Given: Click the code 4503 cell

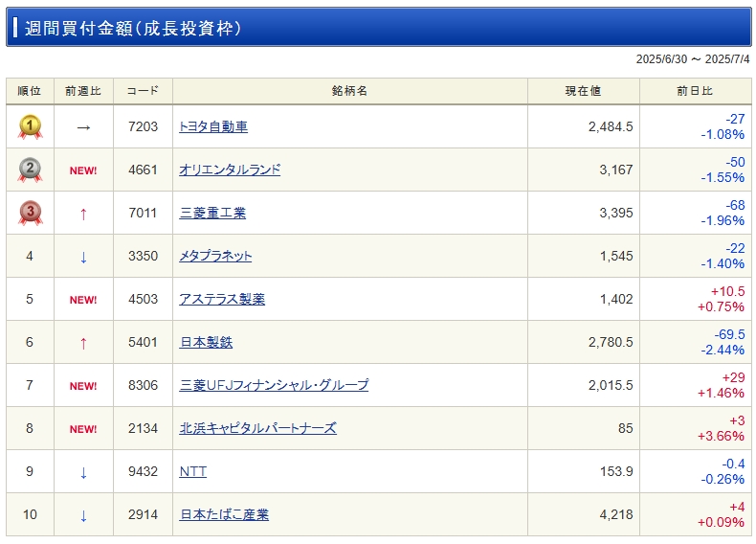Looking at the screenshot, I should tap(143, 299).
